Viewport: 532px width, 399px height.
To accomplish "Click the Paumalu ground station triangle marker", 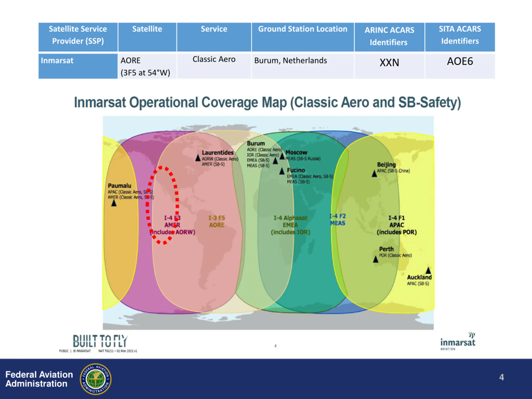I will coord(114,203).
